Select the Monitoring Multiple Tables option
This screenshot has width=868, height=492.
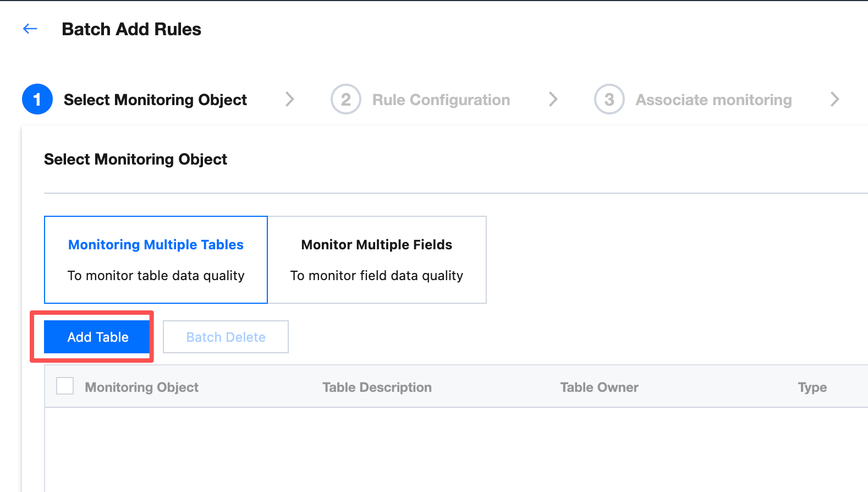click(x=156, y=260)
